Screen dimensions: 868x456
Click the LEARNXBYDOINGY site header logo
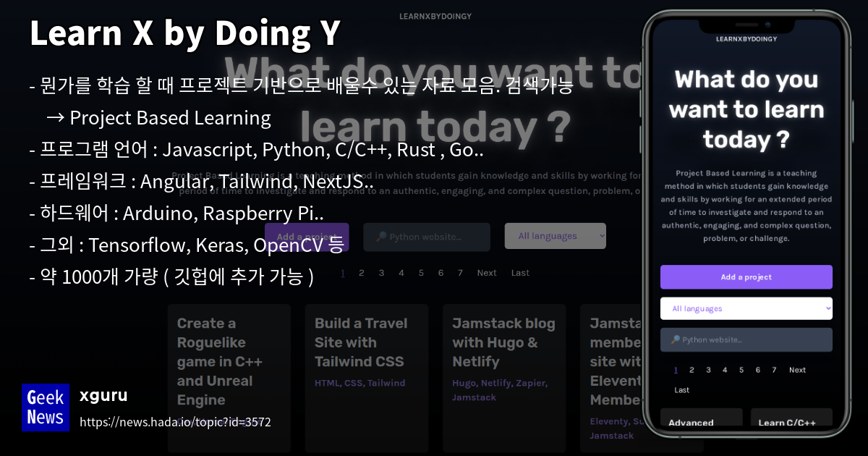coord(435,15)
